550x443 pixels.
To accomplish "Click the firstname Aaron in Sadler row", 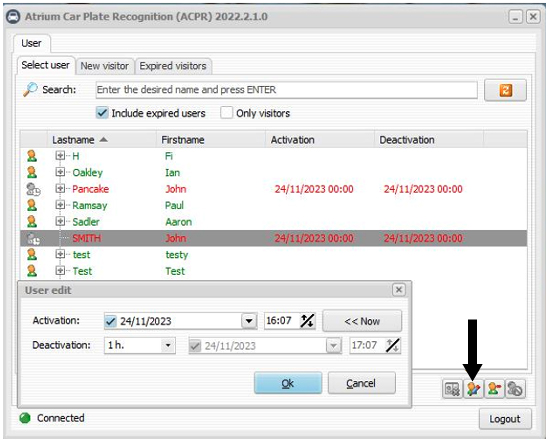I will tap(179, 222).
